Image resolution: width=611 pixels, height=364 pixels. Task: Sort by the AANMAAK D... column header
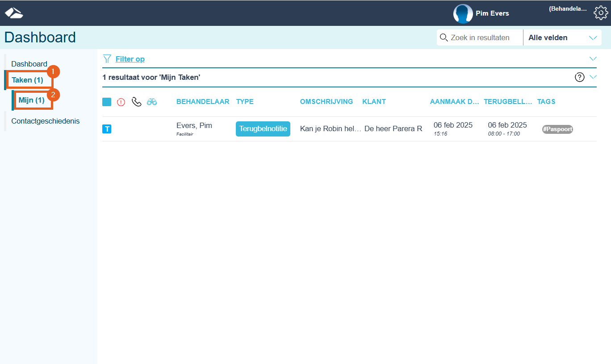[x=455, y=102]
